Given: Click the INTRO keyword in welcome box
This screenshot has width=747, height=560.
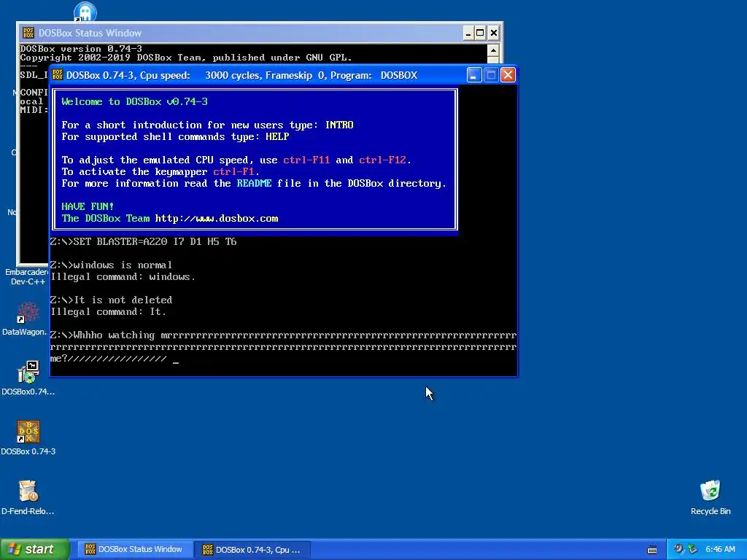Looking at the screenshot, I should (x=339, y=125).
